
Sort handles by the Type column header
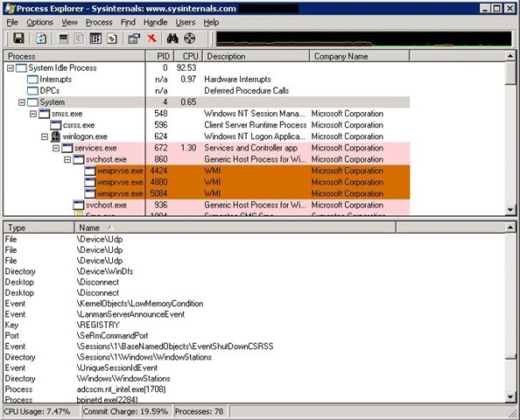[x=39, y=227]
